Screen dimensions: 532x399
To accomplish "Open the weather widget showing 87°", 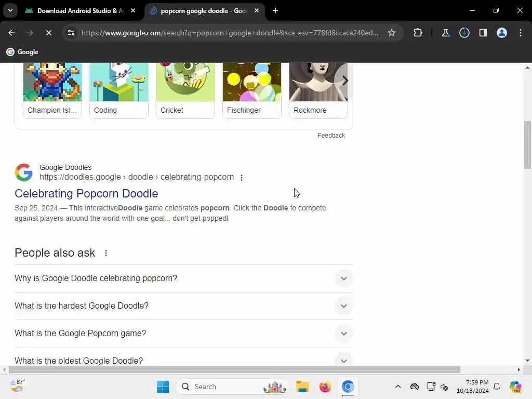I will click(18, 386).
